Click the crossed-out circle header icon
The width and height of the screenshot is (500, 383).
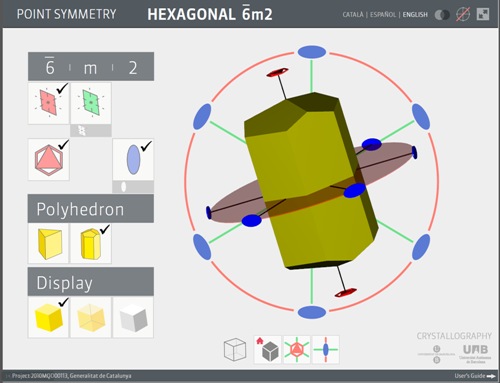pos(463,14)
